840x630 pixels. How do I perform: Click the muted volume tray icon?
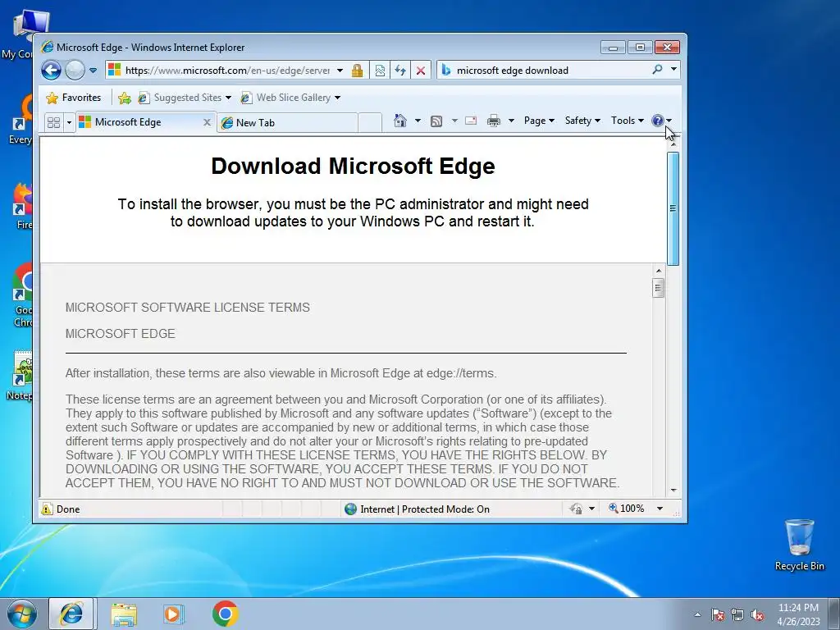coord(757,614)
